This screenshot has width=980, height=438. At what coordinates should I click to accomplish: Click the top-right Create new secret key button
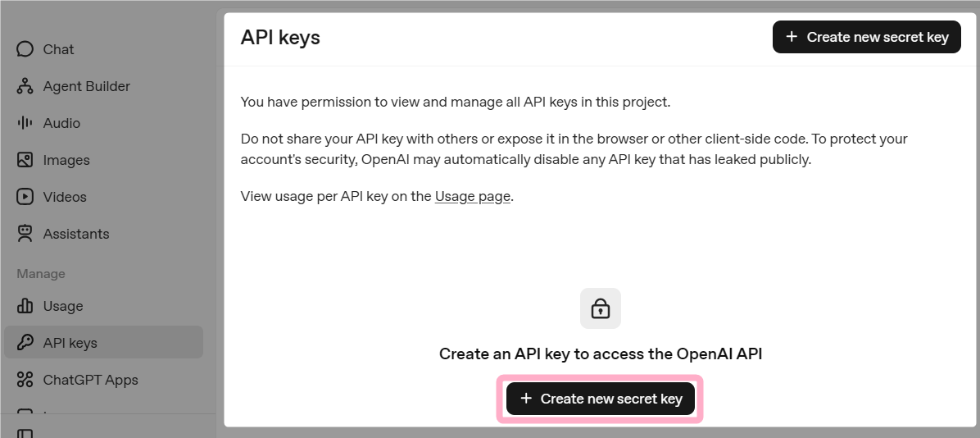866,37
